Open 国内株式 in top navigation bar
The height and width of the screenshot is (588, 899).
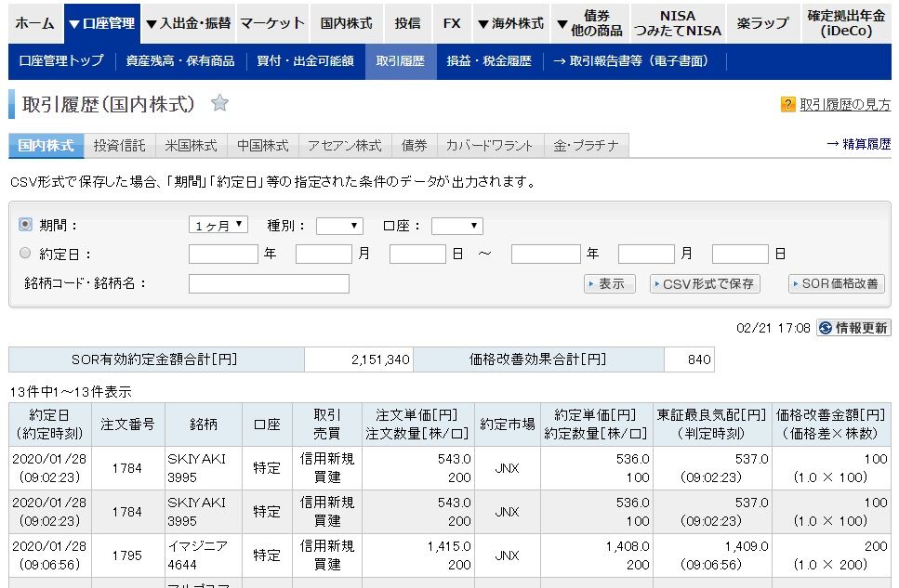346,23
